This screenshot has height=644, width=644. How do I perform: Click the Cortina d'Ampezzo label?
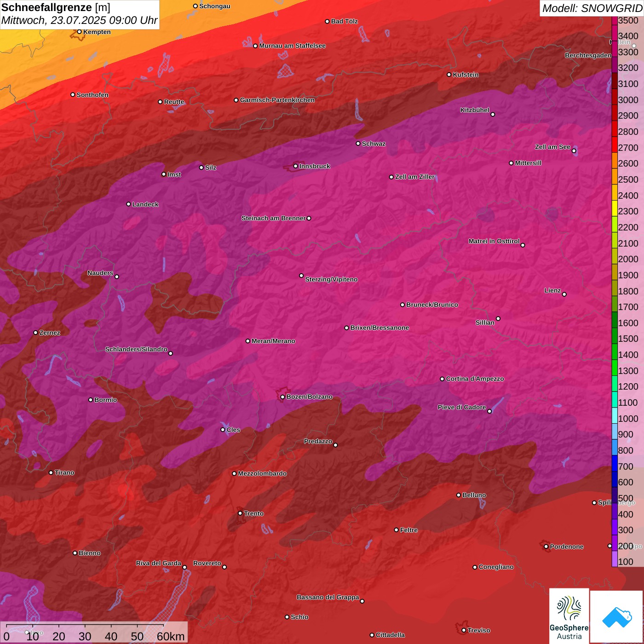[475, 379]
